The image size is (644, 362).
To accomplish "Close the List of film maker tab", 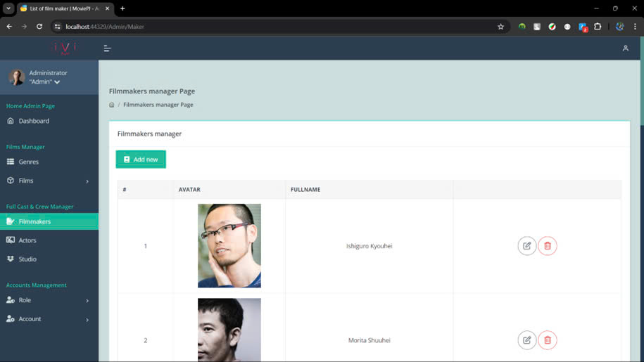I will click(107, 8).
